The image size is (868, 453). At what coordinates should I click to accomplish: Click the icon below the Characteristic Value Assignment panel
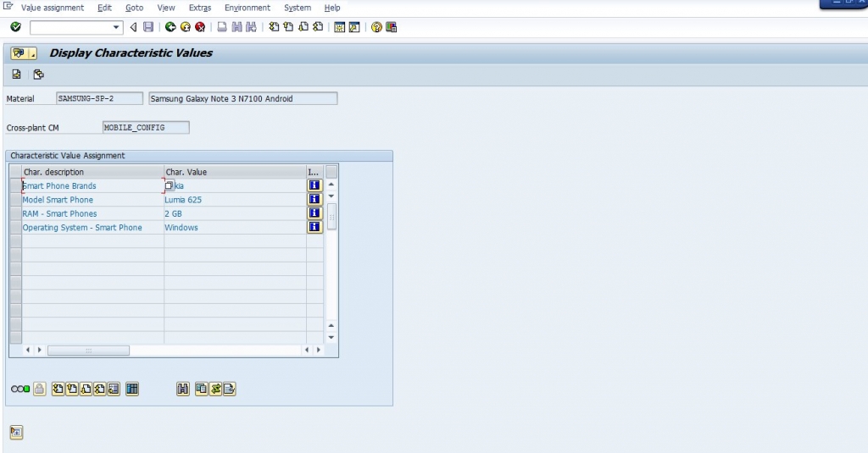tap(17, 432)
